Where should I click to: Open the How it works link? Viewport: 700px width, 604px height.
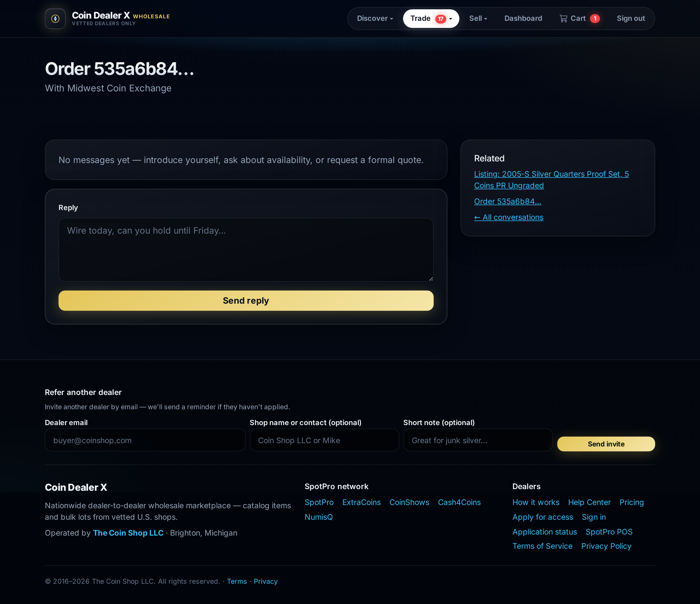[x=536, y=502]
